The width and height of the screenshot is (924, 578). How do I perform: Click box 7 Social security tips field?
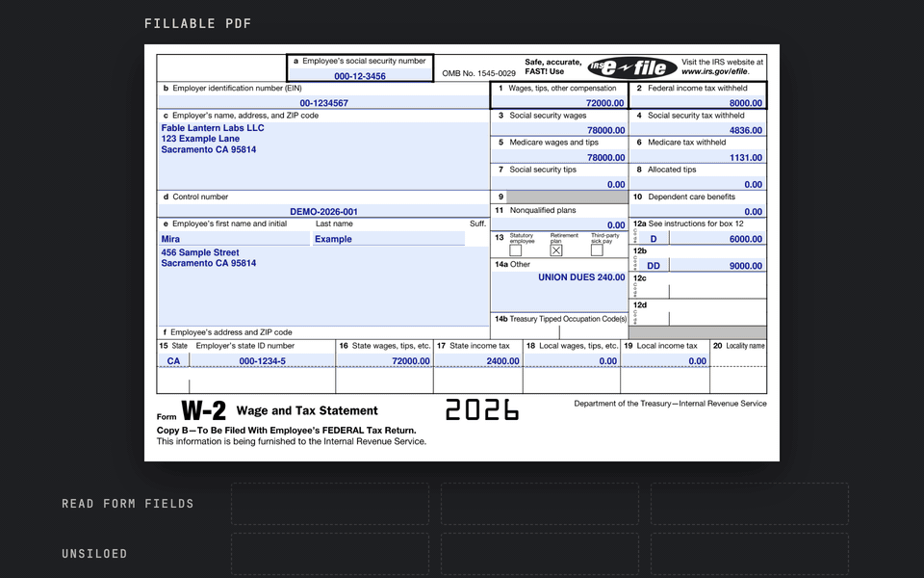pos(558,184)
